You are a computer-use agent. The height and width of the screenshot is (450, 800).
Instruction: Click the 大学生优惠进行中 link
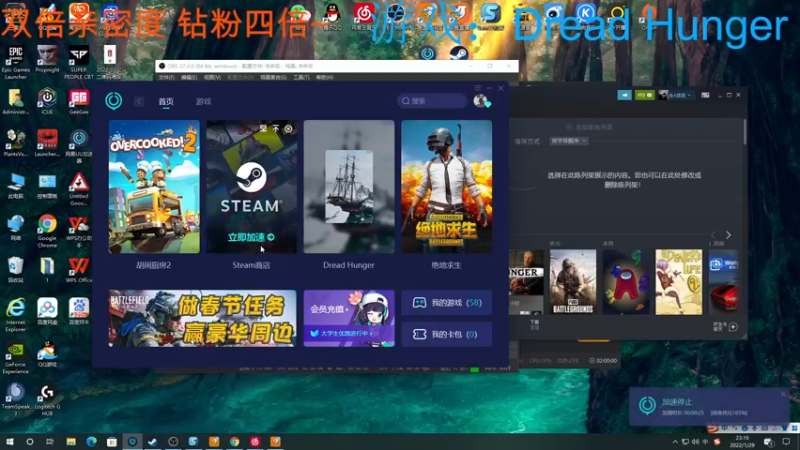[343, 333]
